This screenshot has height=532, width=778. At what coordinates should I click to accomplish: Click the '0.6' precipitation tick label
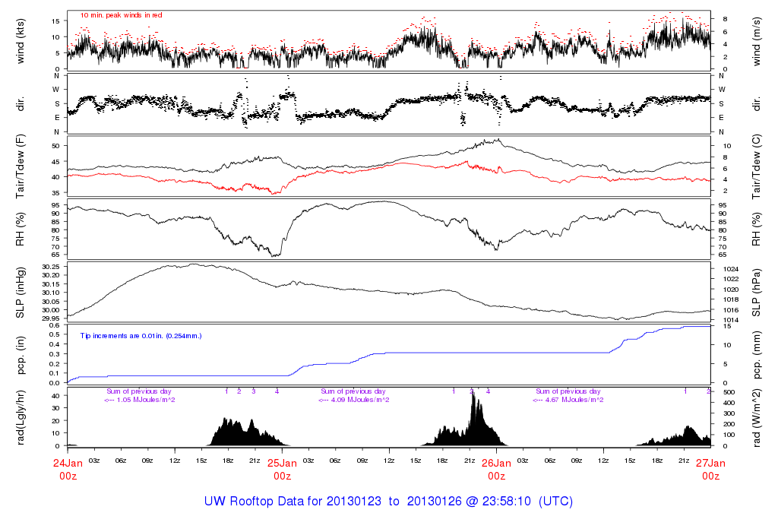54,325
